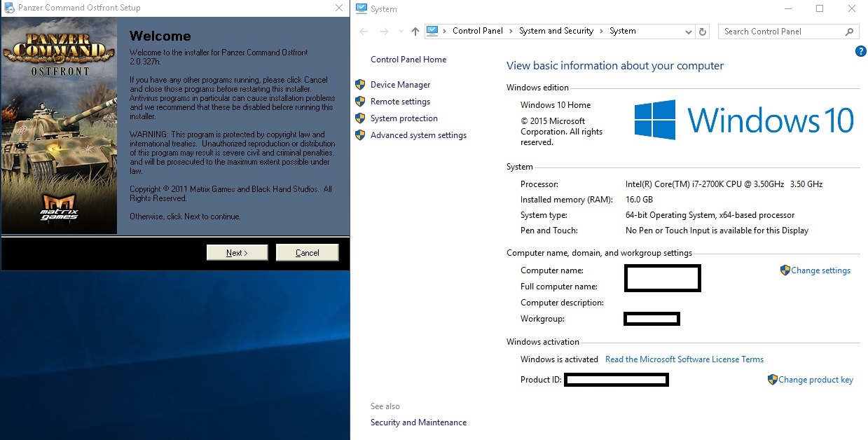Click 'View basic information about your computer' heading
868x440 pixels.
(x=615, y=66)
